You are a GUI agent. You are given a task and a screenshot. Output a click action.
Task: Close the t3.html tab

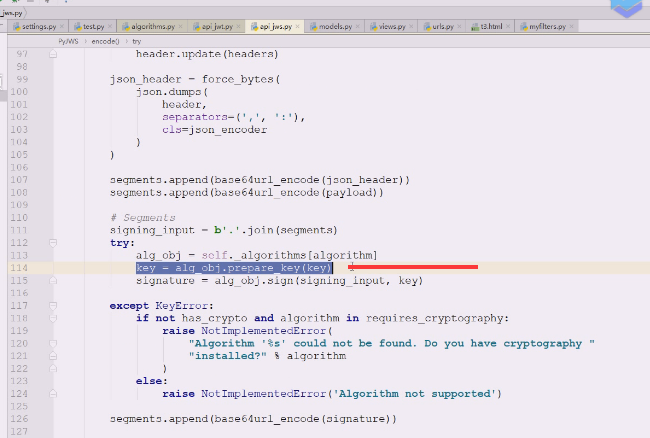(x=508, y=27)
